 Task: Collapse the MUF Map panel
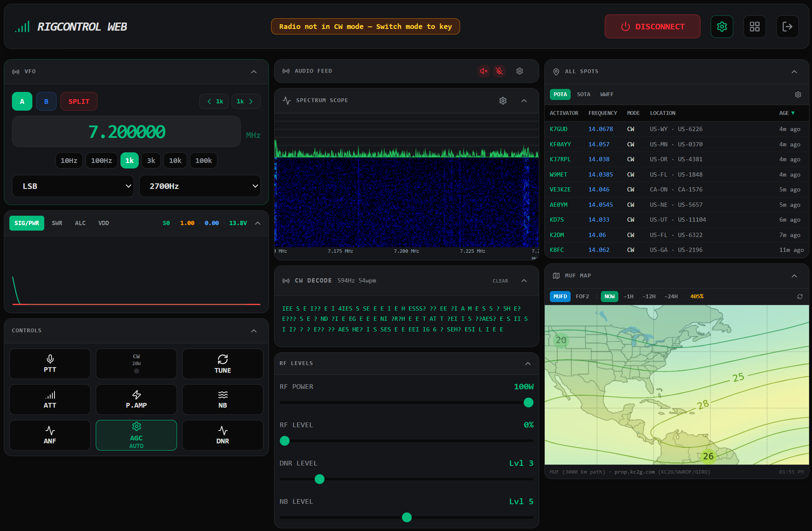[794, 276]
